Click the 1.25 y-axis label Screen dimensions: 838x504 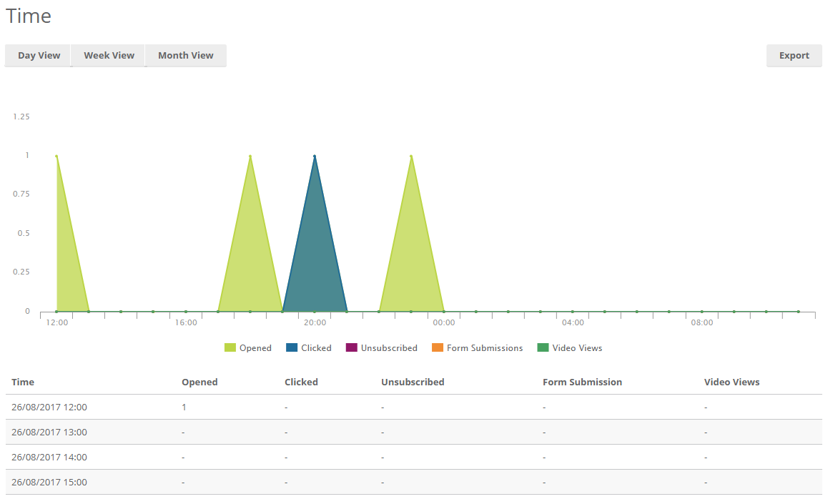[21, 117]
